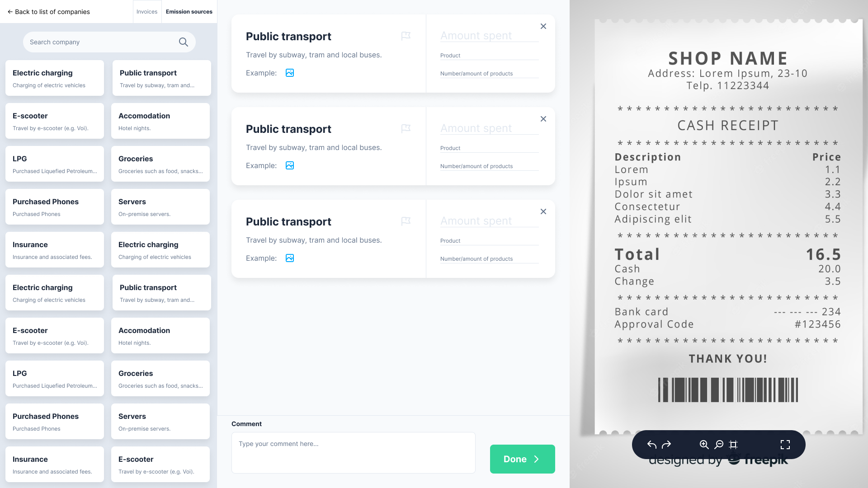This screenshot has height=488, width=868.
Task: Open the receipt in fullscreen view
Action: tap(785, 445)
